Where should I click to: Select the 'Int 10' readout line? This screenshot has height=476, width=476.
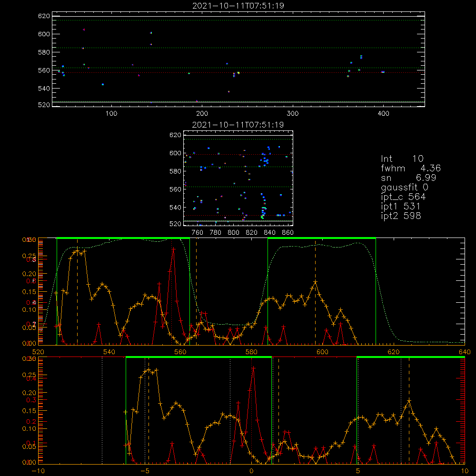click(402, 159)
